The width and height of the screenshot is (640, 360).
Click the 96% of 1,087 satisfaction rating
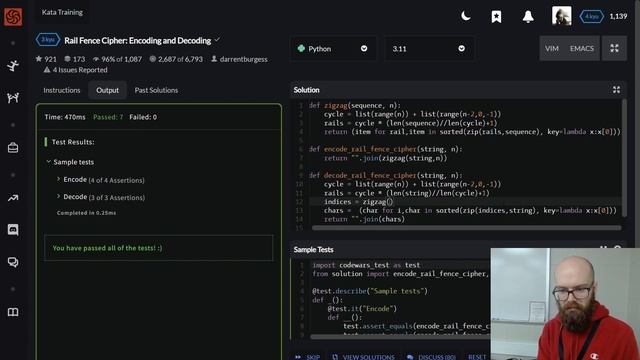118,59
